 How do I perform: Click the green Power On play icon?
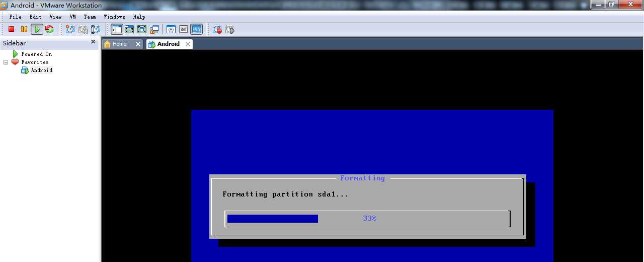[37, 29]
